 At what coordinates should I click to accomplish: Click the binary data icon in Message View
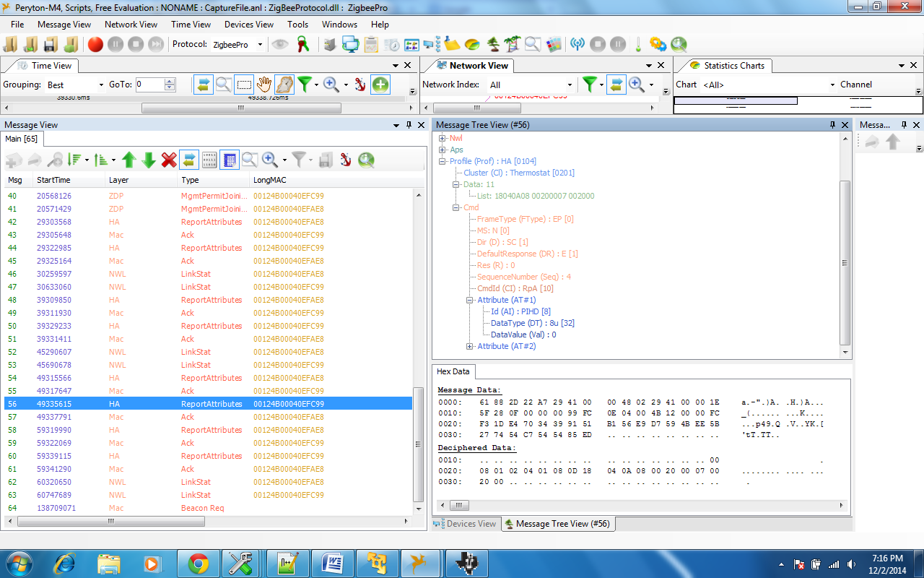point(209,160)
